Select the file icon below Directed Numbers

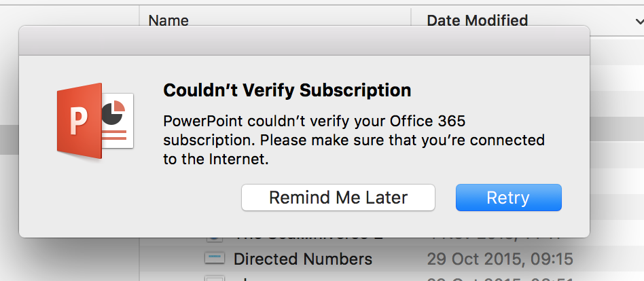[215, 278]
